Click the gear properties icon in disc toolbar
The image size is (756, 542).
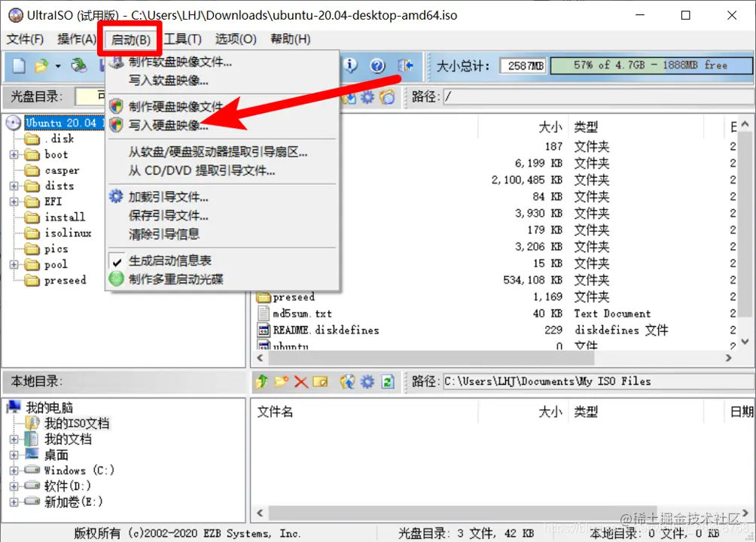tap(367, 97)
